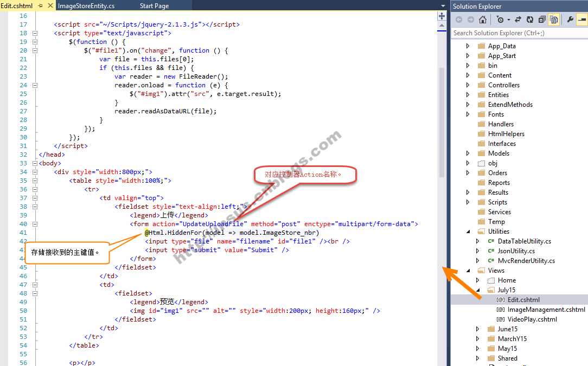The height and width of the screenshot is (366, 588).
Task: Click the Search Solution Explorer box
Action: pos(519,33)
